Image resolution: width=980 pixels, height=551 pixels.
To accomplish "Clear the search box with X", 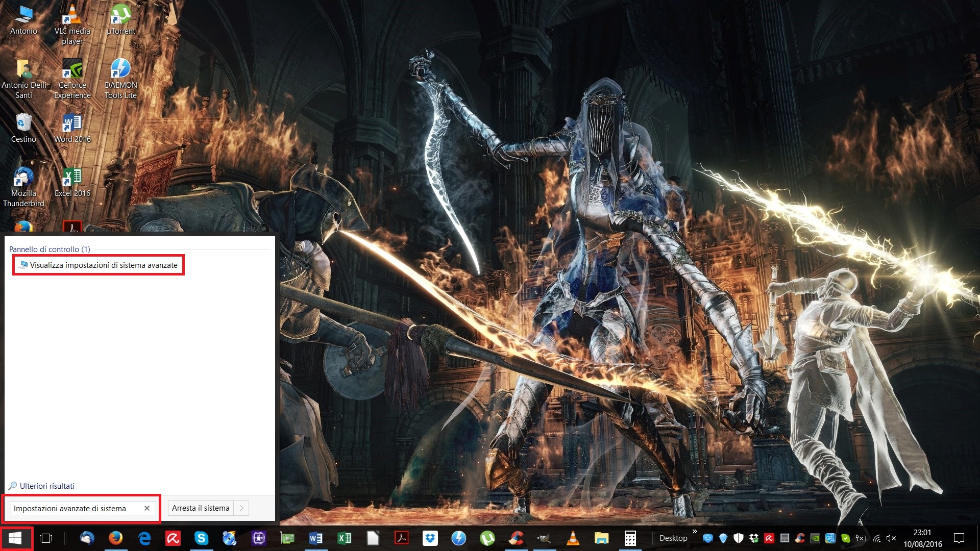I will pyautogui.click(x=147, y=509).
